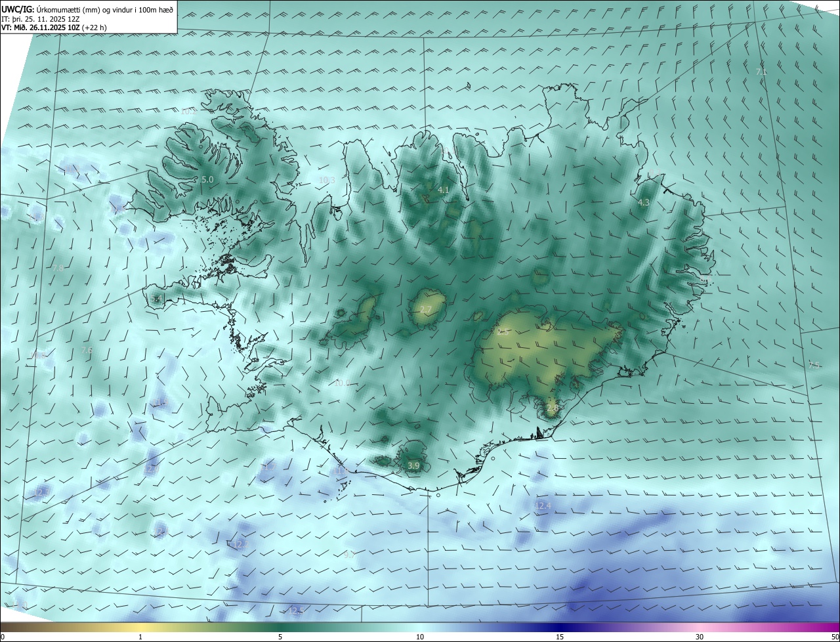Viewport: 840px width, 642px height.
Task: Click the 5 tick on the color scale
Action: point(280,637)
